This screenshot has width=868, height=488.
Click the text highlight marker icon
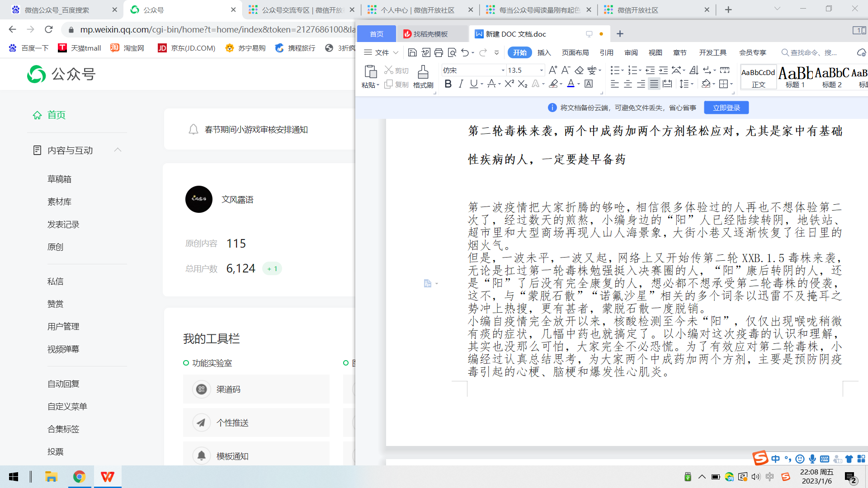pos(553,84)
